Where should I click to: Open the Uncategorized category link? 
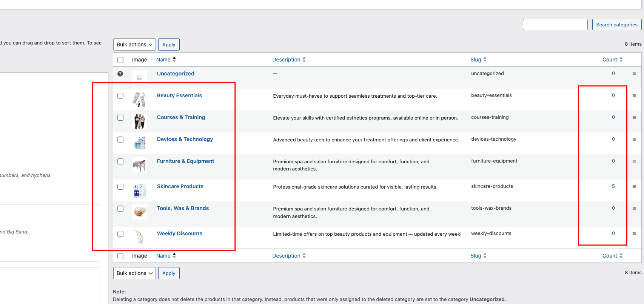[176, 74]
